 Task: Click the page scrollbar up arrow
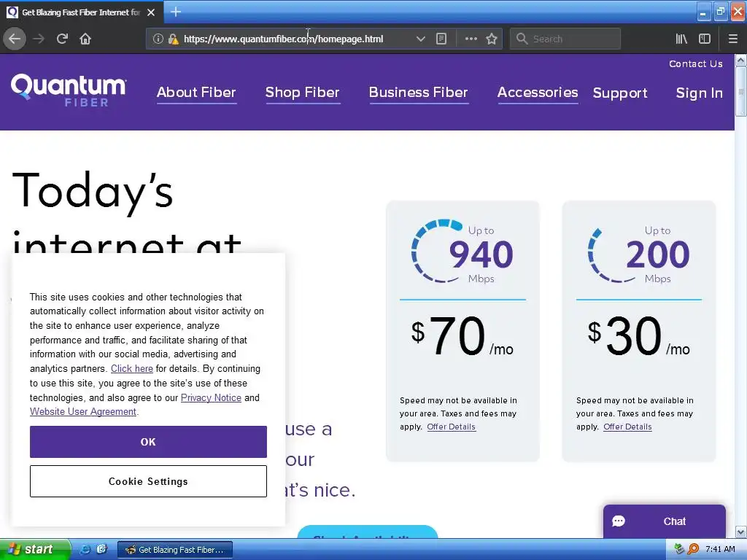click(740, 61)
